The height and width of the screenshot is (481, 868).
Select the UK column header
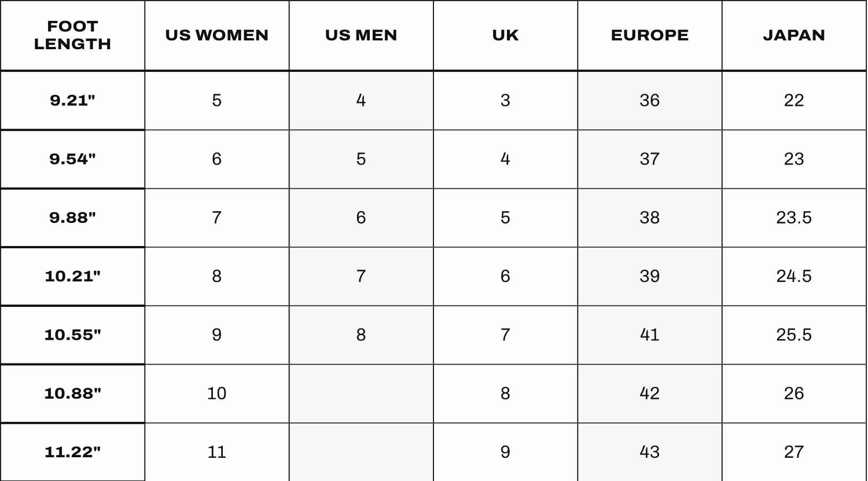(505, 35)
